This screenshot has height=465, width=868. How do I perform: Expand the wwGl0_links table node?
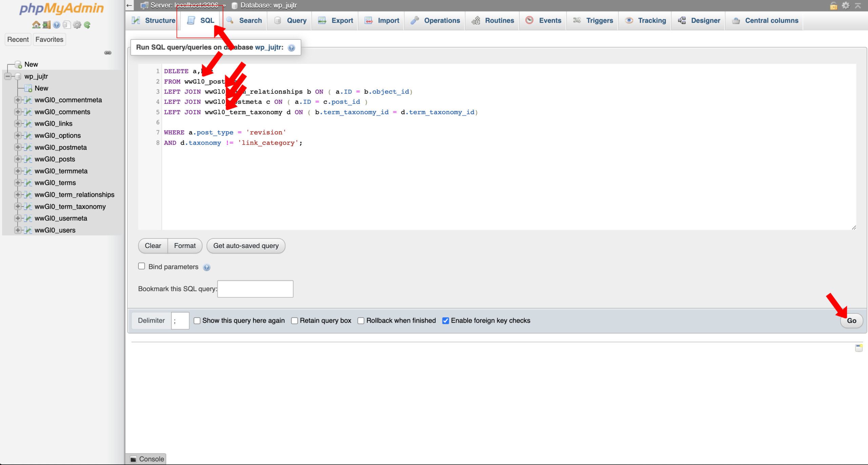click(18, 124)
